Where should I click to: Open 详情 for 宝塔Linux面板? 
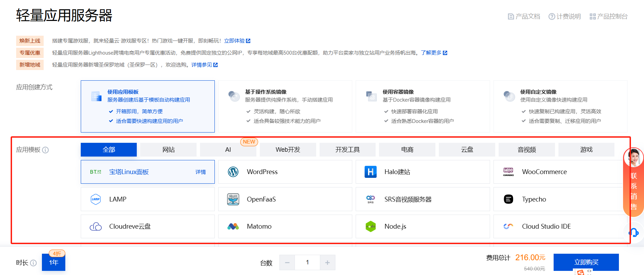[201, 172]
